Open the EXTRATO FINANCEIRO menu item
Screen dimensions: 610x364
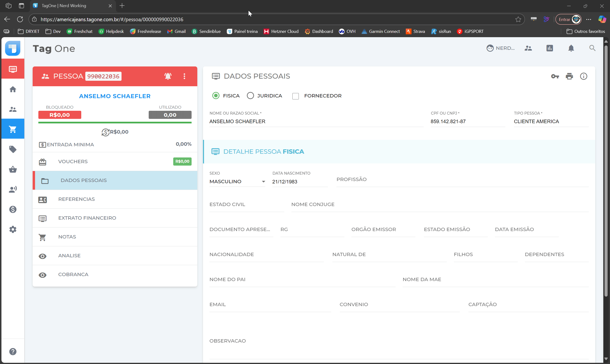(87, 218)
